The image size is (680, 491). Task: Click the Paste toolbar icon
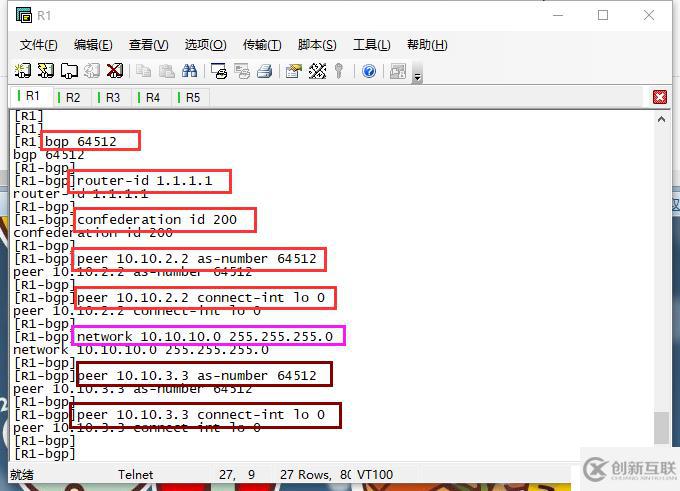tap(167, 71)
